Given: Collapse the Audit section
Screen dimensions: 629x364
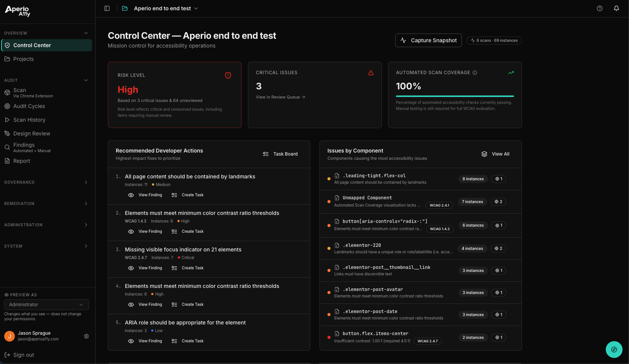Looking at the screenshot, I should click(x=86, y=80).
